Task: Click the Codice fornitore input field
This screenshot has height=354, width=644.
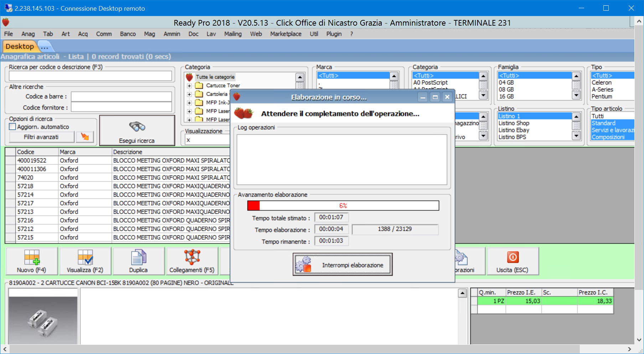Action: tap(121, 107)
